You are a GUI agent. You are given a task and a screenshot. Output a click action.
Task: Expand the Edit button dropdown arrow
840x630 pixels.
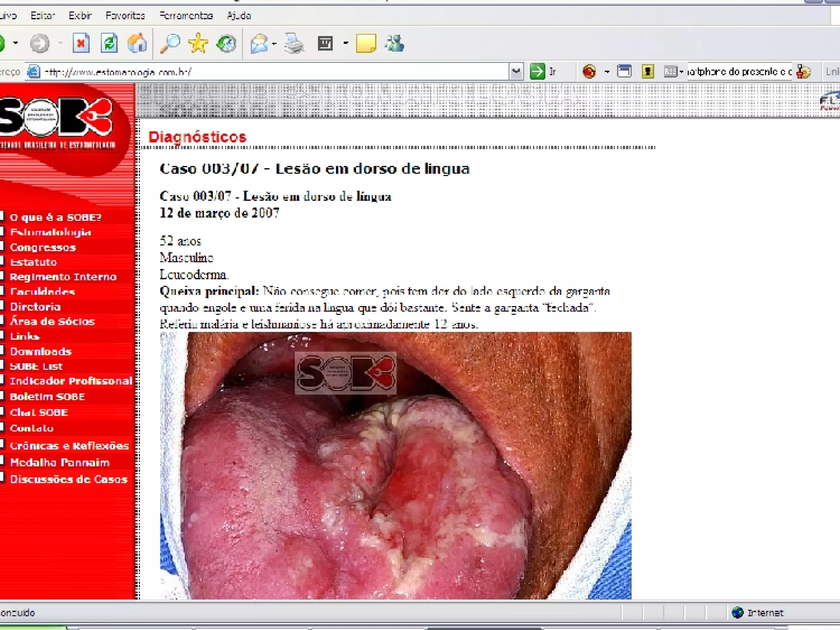(x=346, y=43)
